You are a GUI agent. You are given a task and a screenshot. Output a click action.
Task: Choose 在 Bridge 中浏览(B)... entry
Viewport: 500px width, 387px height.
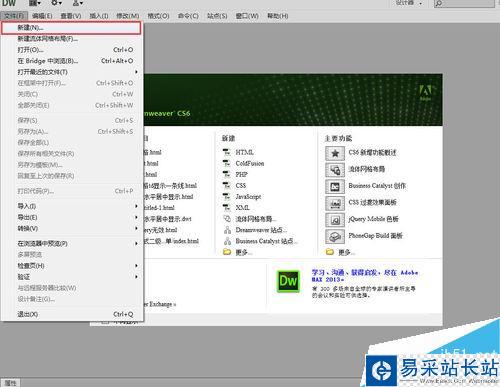(x=72, y=61)
